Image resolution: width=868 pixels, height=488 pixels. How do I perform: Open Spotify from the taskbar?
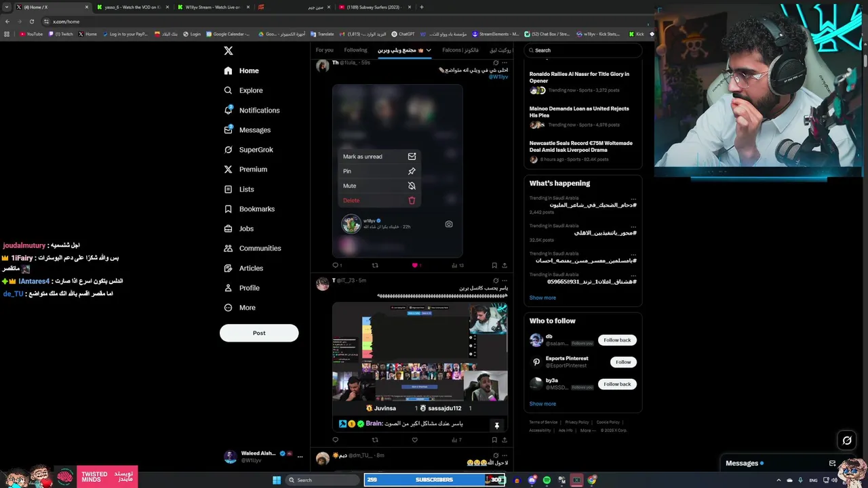[x=547, y=480]
